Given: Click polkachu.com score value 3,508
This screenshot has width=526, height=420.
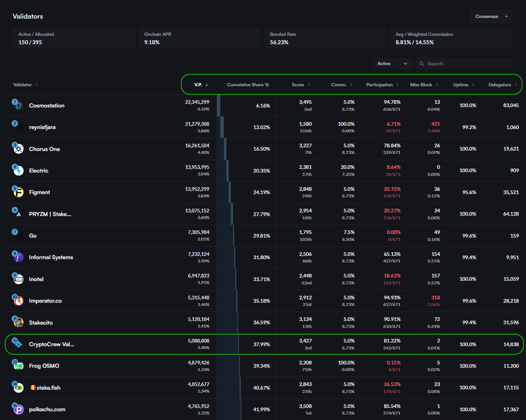Looking at the screenshot, I should pyautogui.click(x=305, y=406).
